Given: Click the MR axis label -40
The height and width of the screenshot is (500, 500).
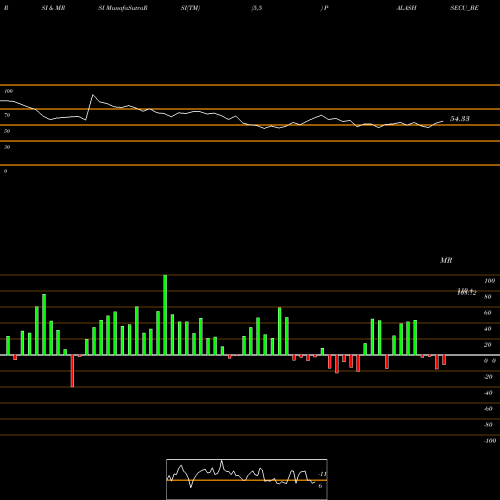Looking at the screenshot, I should pyautogui.click(x=488, y=393).
